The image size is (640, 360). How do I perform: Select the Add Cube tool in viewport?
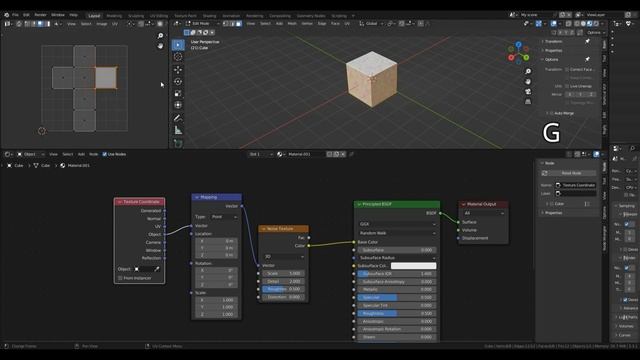178,143
